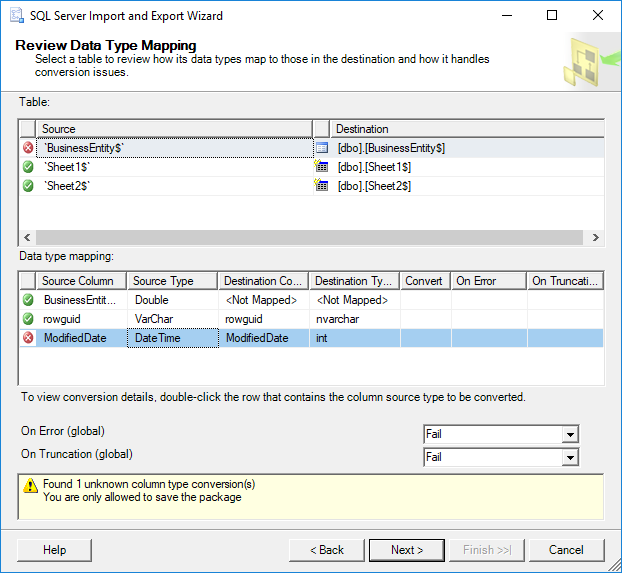The width and height of the screenshot is (622, 573).
Task: Click red error icon beside ModifiedDate column
Action: (x=28, y=338)
